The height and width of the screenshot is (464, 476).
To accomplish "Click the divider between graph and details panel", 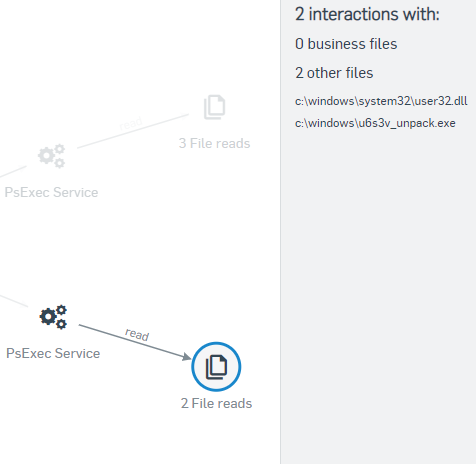I will [281, 232].
